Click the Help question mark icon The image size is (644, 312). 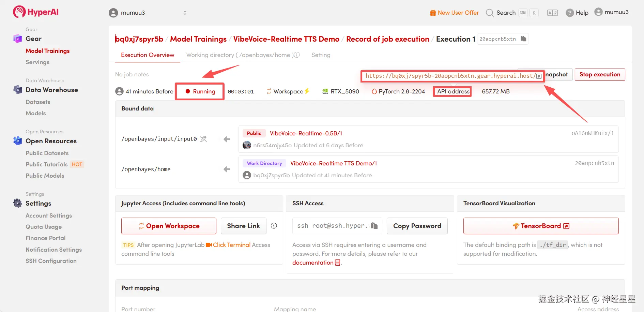(569, 13)
